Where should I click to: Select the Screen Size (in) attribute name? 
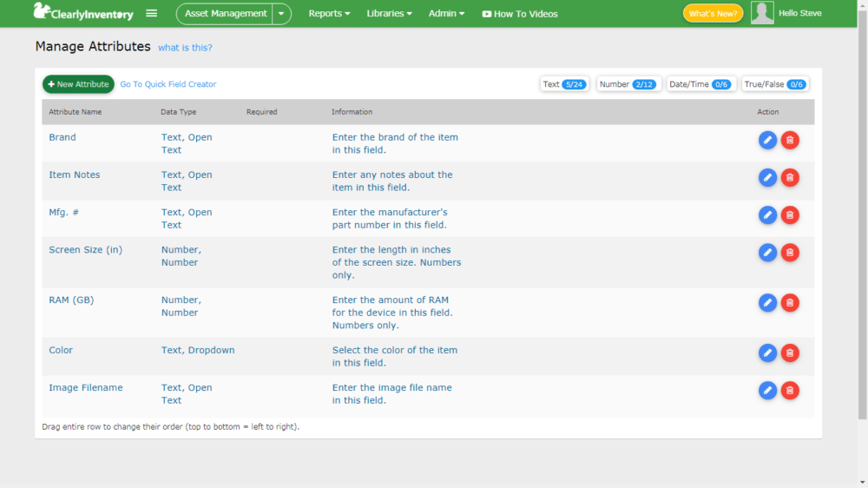pos(86,250)
